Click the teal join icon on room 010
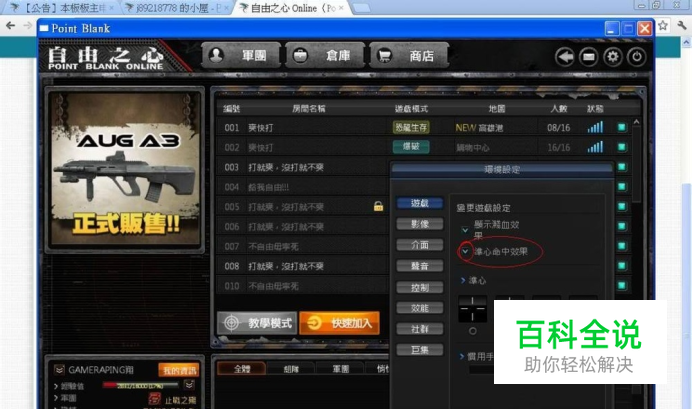This screenshot has height=409, width=692. 622,285
